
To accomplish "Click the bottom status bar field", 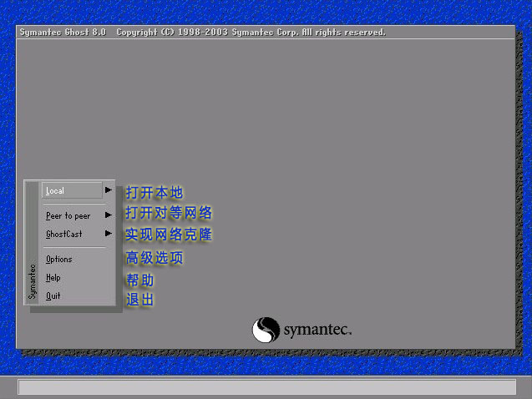I will point(267,387).
